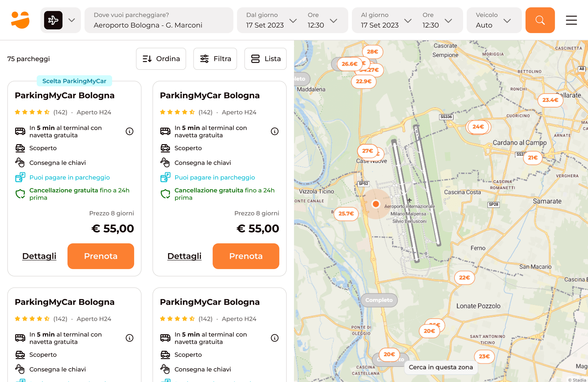This screenshot has height=382, width=588.
Task: Click the shuttle bus icon in third card
Action: 20,338
